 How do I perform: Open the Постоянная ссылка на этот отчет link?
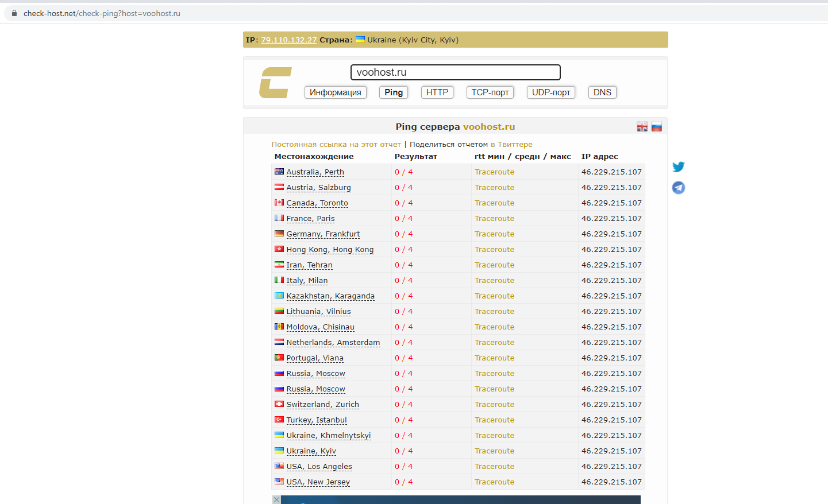[x=336, y=145]
